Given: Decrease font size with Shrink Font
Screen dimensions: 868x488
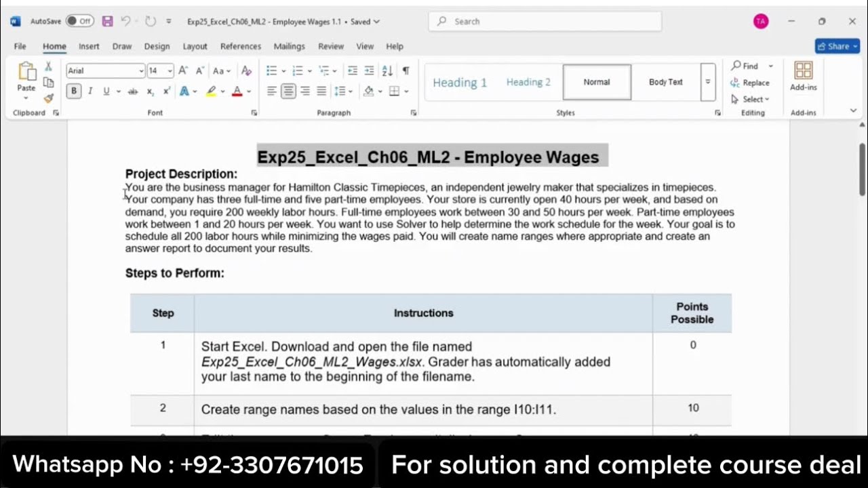Looking at the screenshot, I should (x=200, y=70).
